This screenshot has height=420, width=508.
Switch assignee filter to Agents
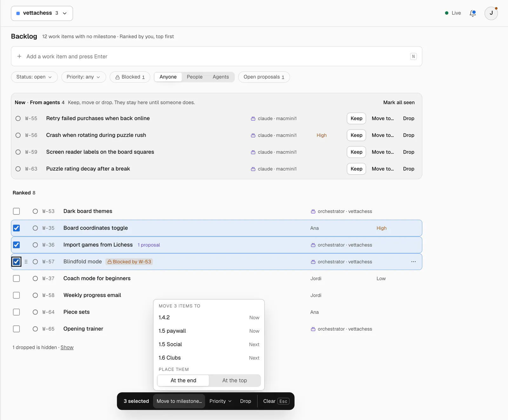[221, 77]
